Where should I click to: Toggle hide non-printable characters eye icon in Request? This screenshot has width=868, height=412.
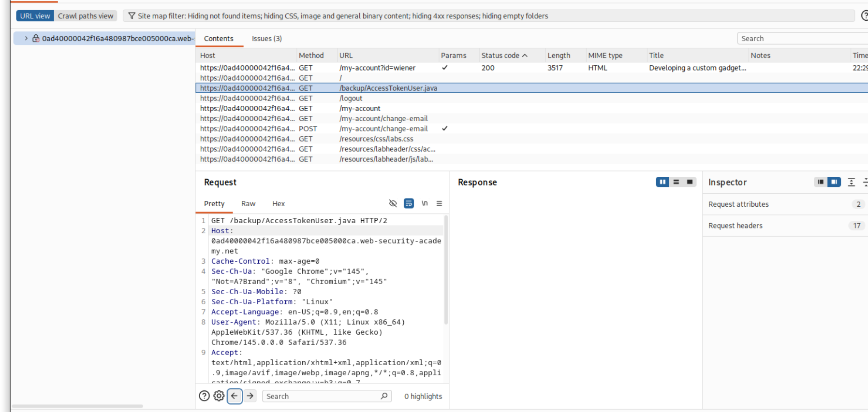click(393, 203)
